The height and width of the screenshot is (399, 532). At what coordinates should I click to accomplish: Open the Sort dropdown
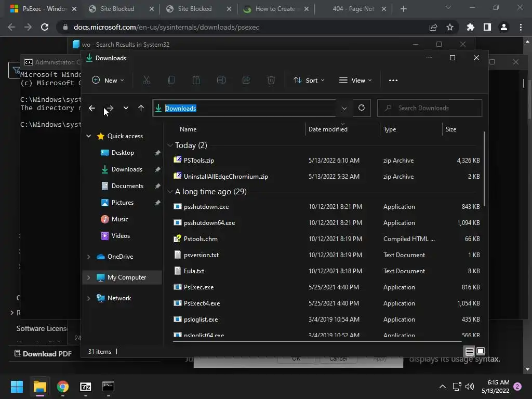tap(309, 81)
